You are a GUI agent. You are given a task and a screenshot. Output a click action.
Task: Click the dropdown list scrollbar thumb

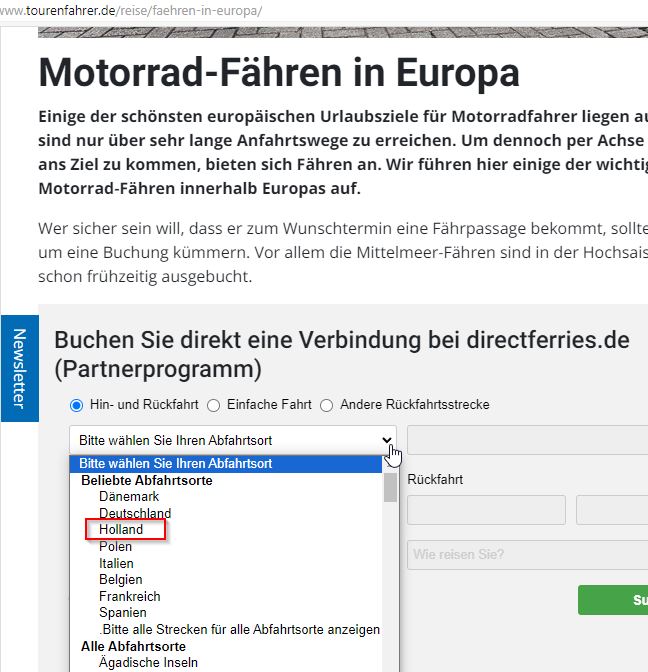[x=390, y=487]
